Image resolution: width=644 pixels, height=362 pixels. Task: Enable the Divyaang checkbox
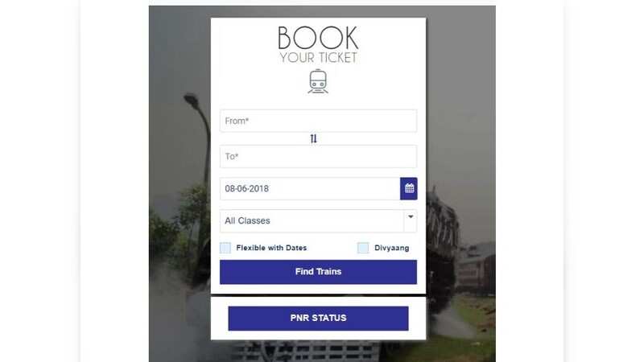click(x=363, y=248)
